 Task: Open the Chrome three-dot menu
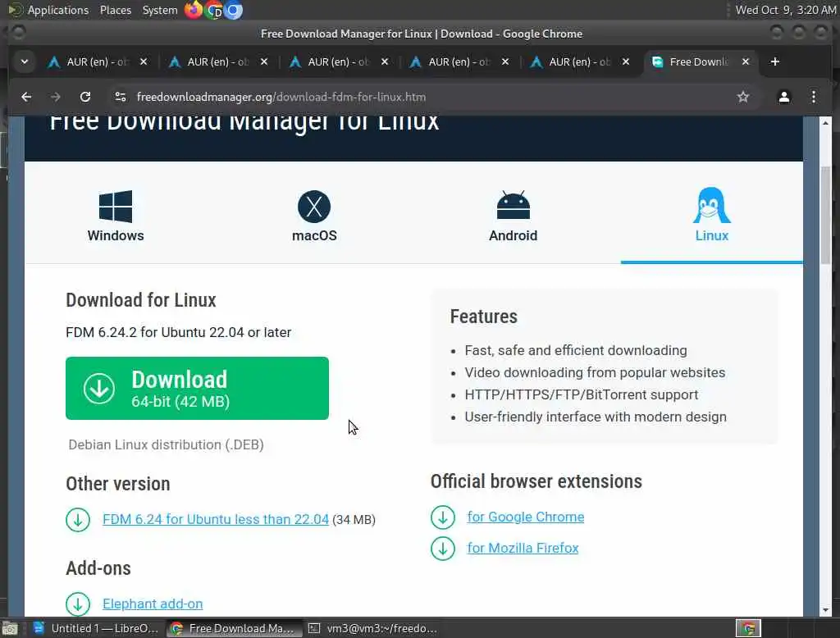[x=813, y=97]
